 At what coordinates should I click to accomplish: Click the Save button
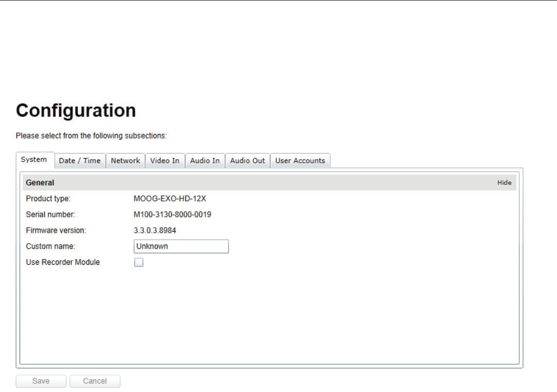coord(41,381)
